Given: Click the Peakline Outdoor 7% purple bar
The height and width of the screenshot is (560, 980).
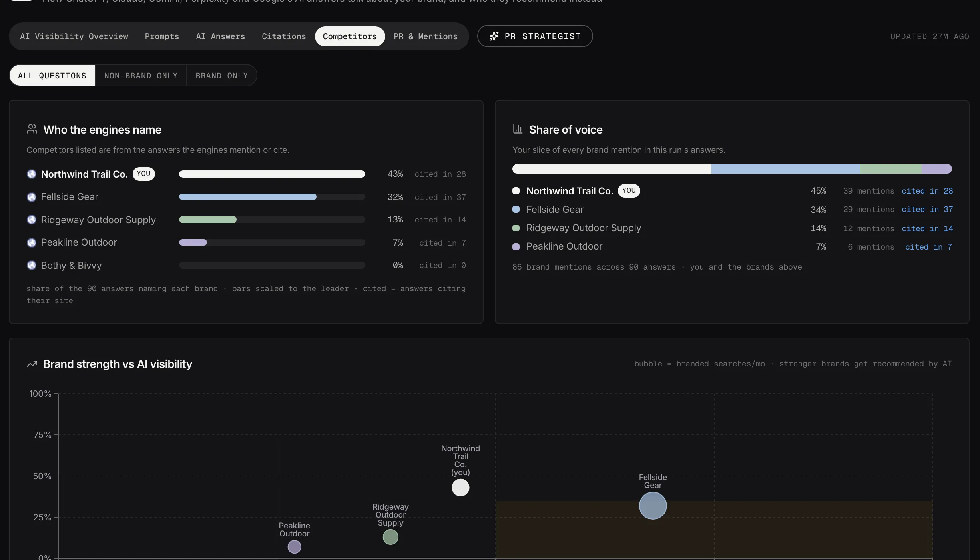Looking at the screenshot, I should (193, 242).
